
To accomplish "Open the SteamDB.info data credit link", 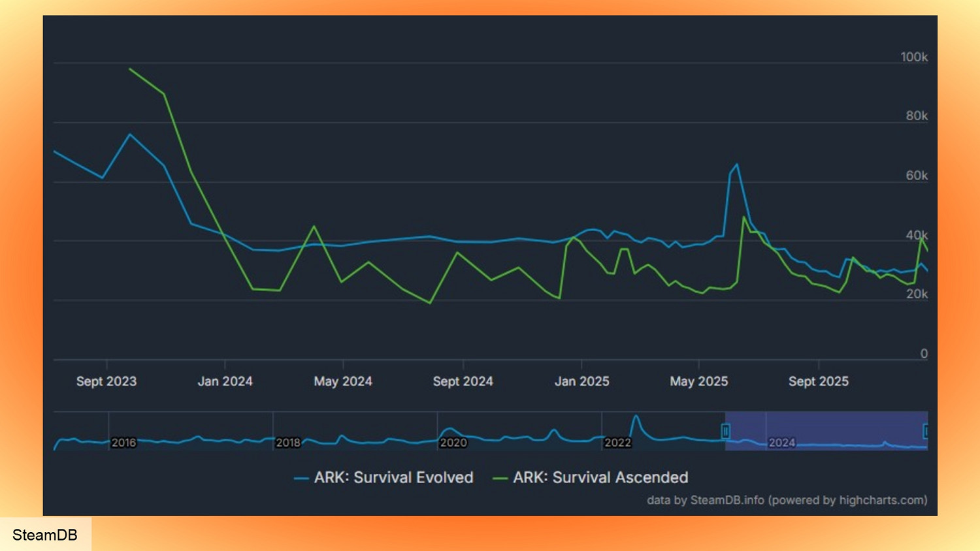I will 727,500.
